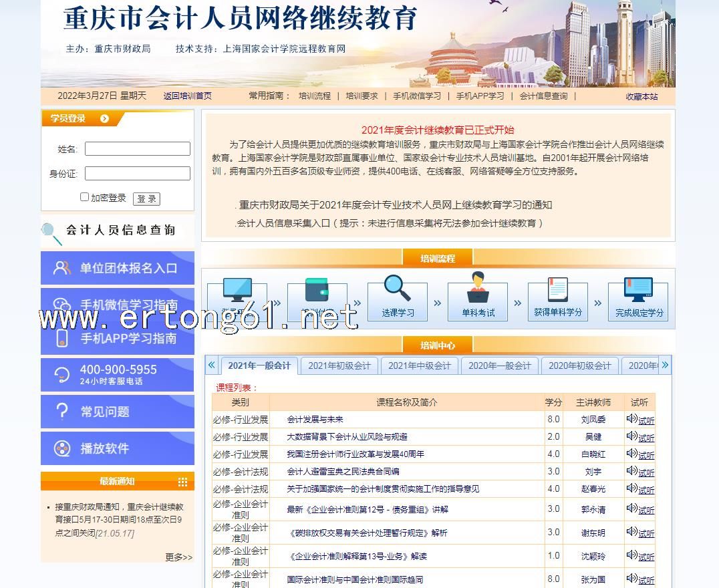The width and height of the screenshot is (719, 588).
Task: Click the magnifier icon for 选课学习
Action: (397, 289)
